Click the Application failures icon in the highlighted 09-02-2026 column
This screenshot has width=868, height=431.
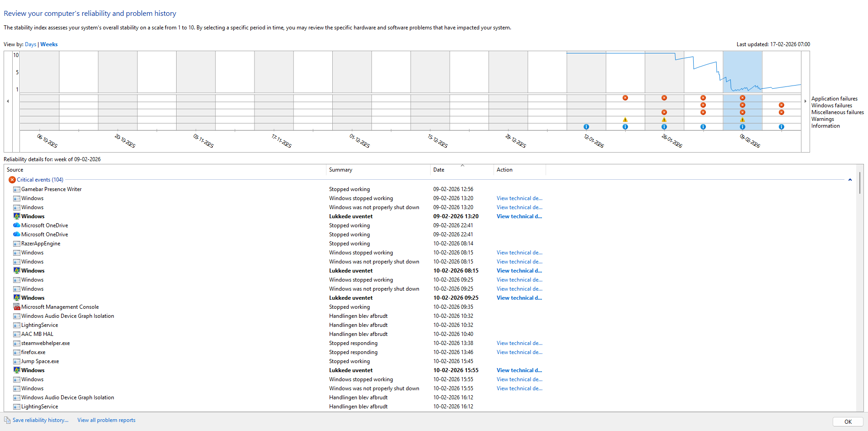coord(743,98)
